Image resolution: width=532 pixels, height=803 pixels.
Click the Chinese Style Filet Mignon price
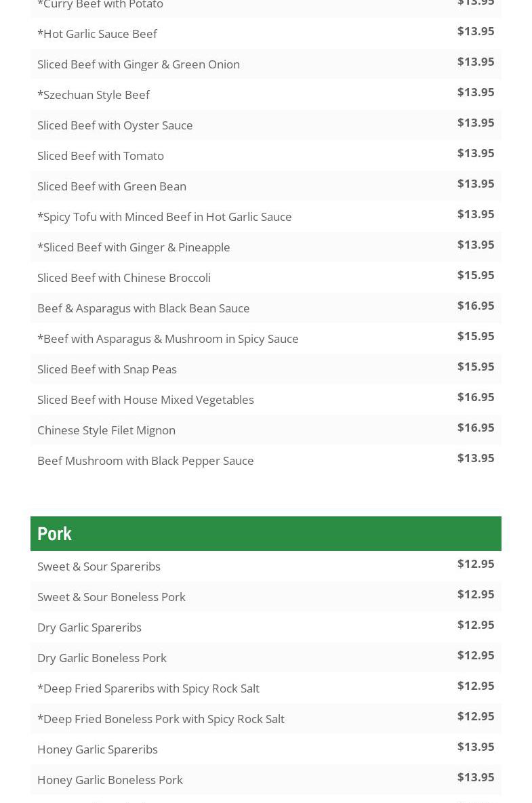coord(476,428)
